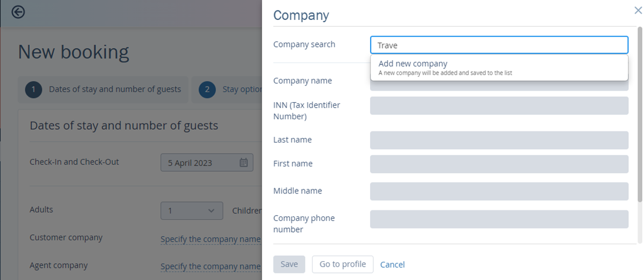Click the Last name field
644x280 pixels.
tap(499, 140)
